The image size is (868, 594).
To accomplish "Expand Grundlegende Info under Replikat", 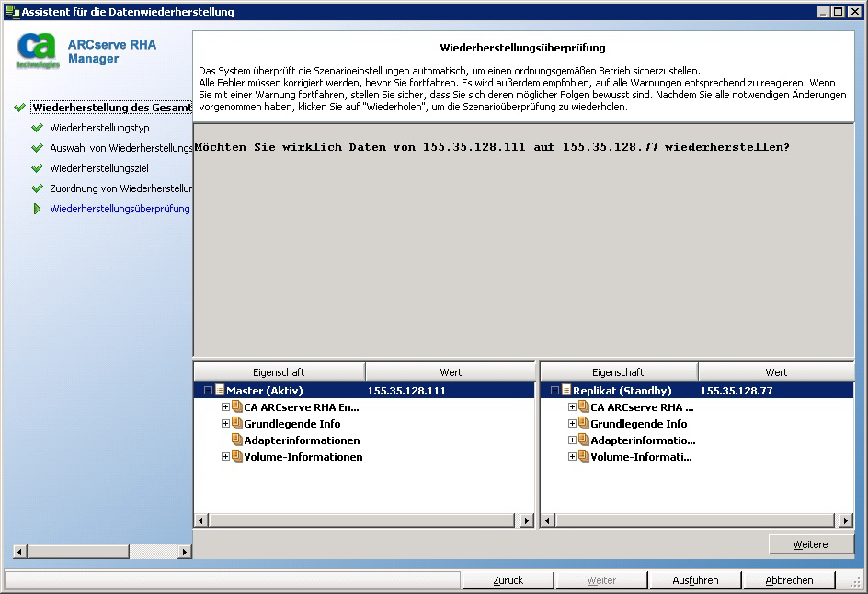I will pos(572,424).
